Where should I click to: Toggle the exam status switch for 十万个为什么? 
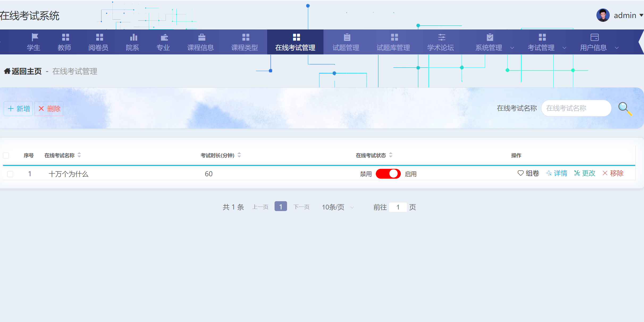[388, 174]
